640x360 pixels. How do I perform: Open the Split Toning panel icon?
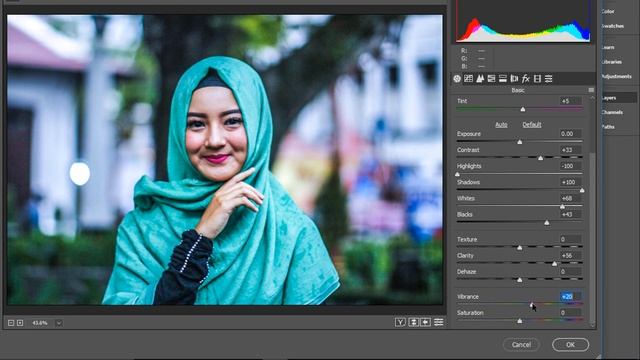pos(503,78)
